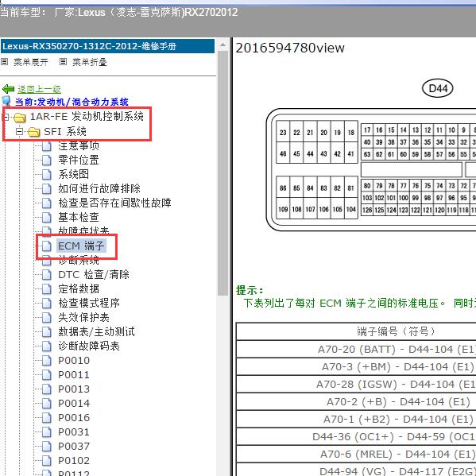The image size is (476, 476).
Task: Open the P0014 fault code page
Action: tap(74, 403)
